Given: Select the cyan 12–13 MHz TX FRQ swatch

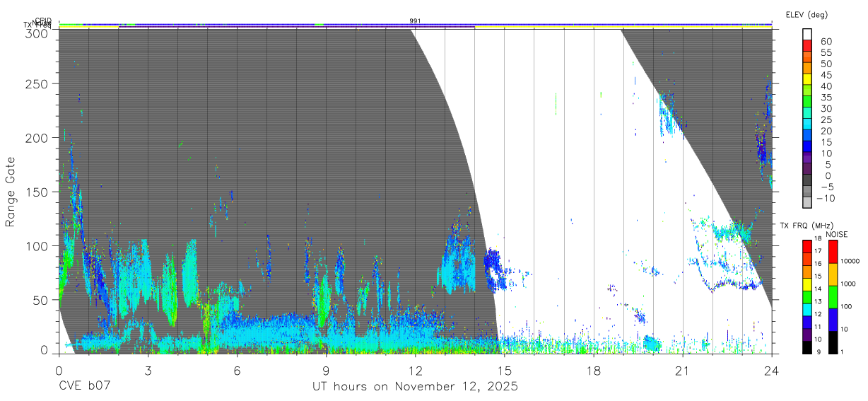Looking at the screenshot, I should pyautogui.click(x=807, y=309).
